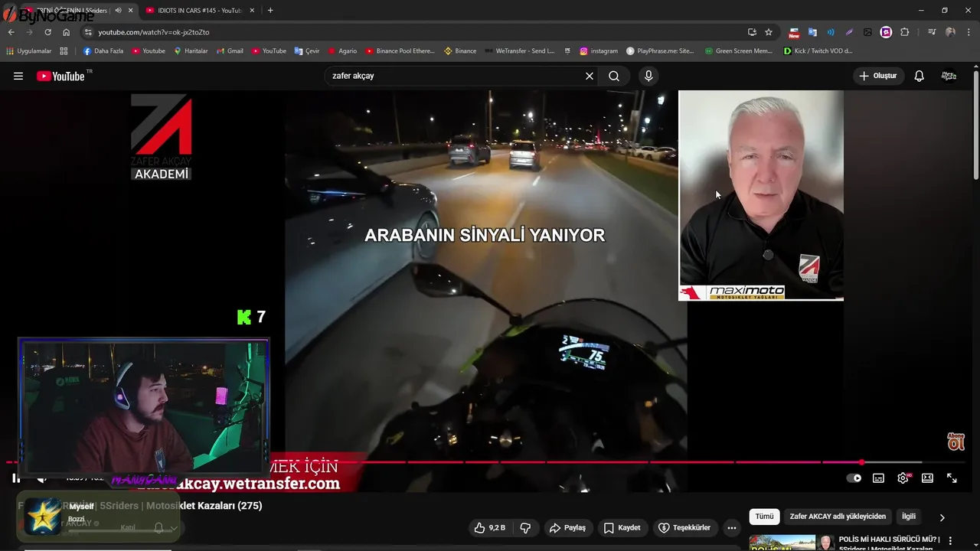Open the Oluştur create button
Image resolution: width=980 pixels, height=551 pixels.
[878, 76]
